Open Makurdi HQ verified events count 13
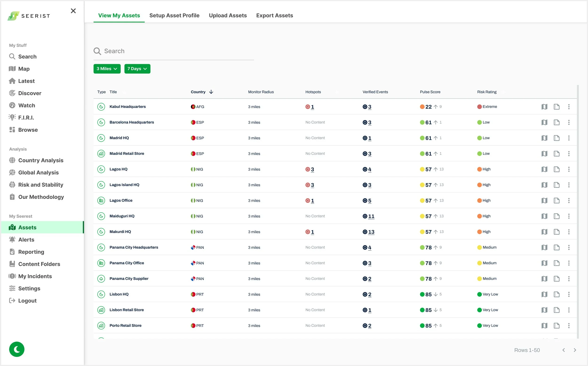The height and width of the screenshot is (366, 588). pyautogui.click(x=371, y=232)
